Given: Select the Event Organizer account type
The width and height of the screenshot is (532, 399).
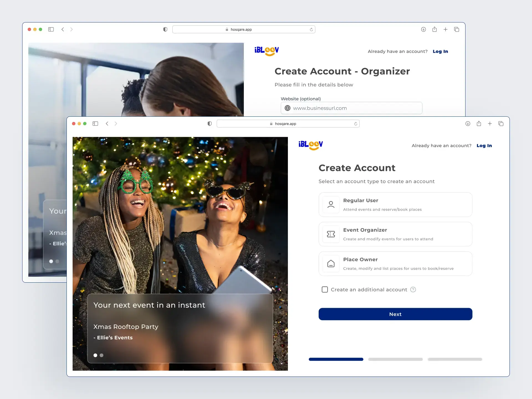Looking at the screenshot, I should [395, 234].
